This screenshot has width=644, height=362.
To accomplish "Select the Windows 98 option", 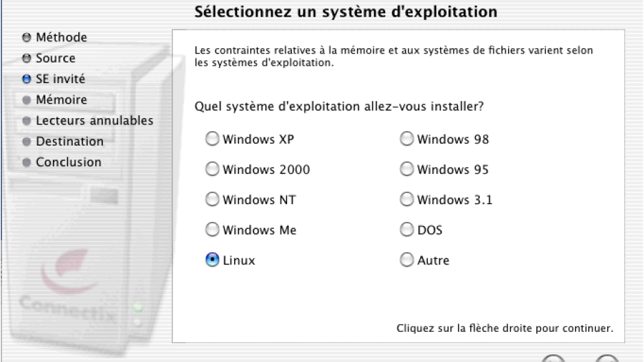I will click(x=406, y=139).
